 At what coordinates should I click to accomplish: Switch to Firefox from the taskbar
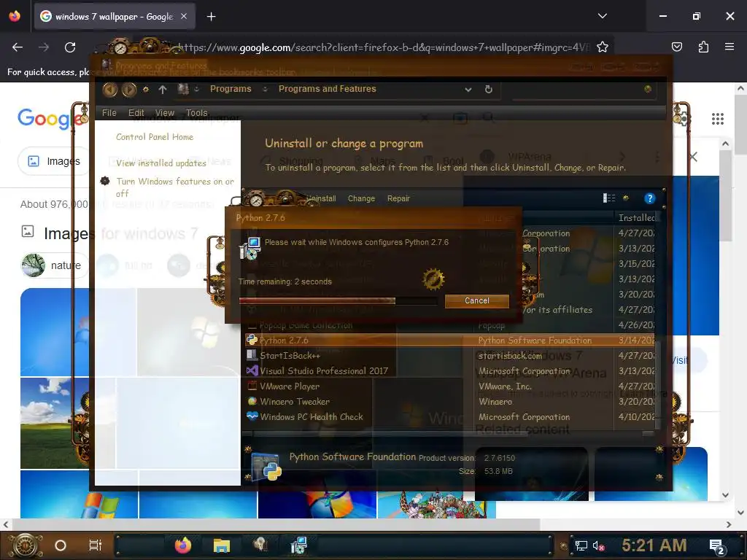coord(182,545)
